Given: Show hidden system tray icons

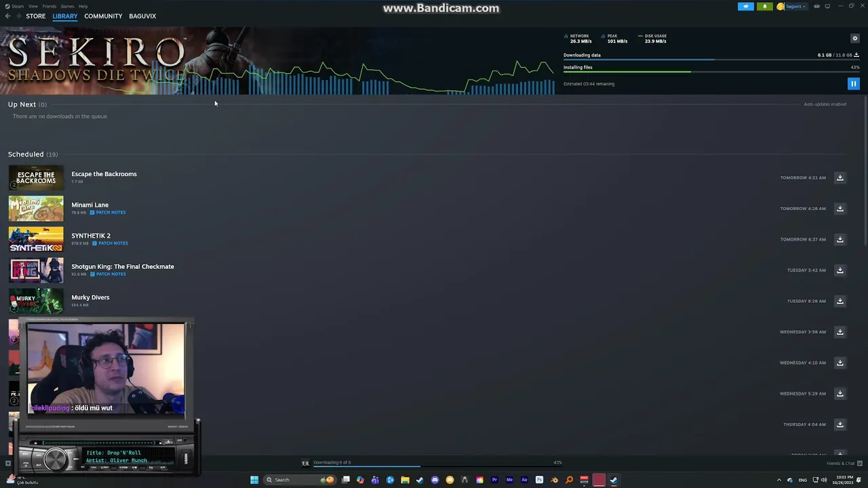Looking at the screenshot, I should [779, 480].
